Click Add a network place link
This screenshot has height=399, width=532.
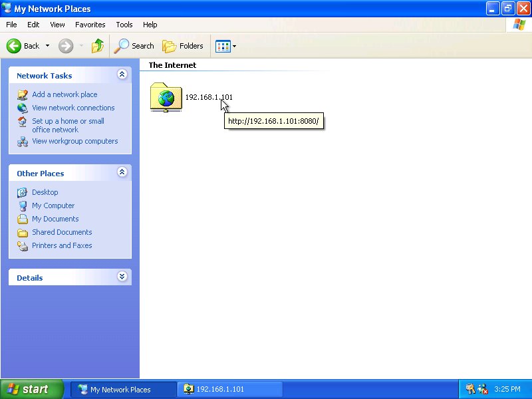tap(65, 94)
